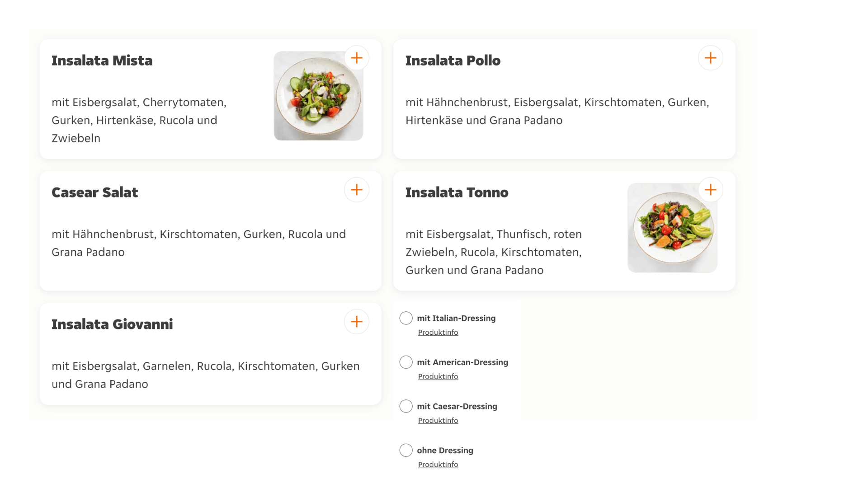Open the Casear Salat title

tap(95, 192)
